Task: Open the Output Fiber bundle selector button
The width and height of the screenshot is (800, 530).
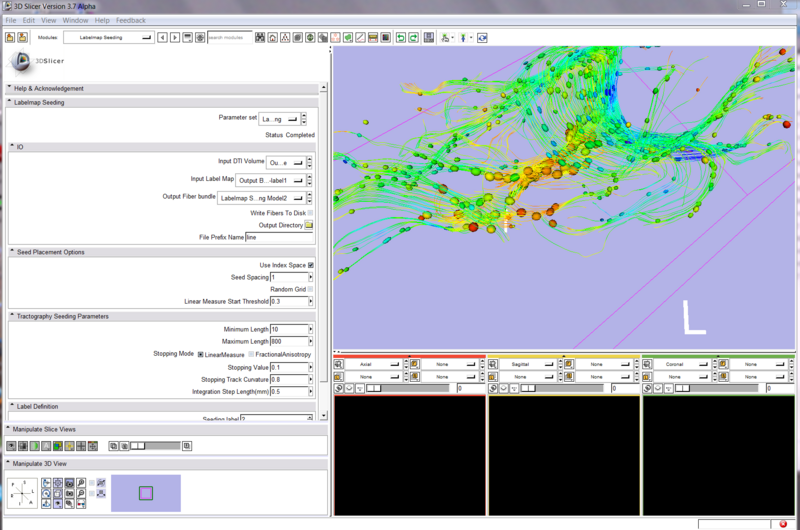Action: click(260, 198)
